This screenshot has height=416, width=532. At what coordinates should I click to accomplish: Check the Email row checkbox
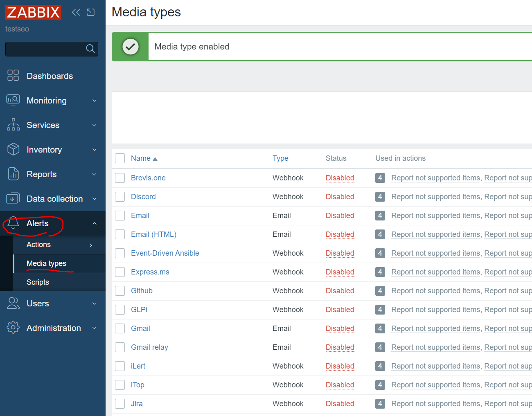(x=120, y=216)
